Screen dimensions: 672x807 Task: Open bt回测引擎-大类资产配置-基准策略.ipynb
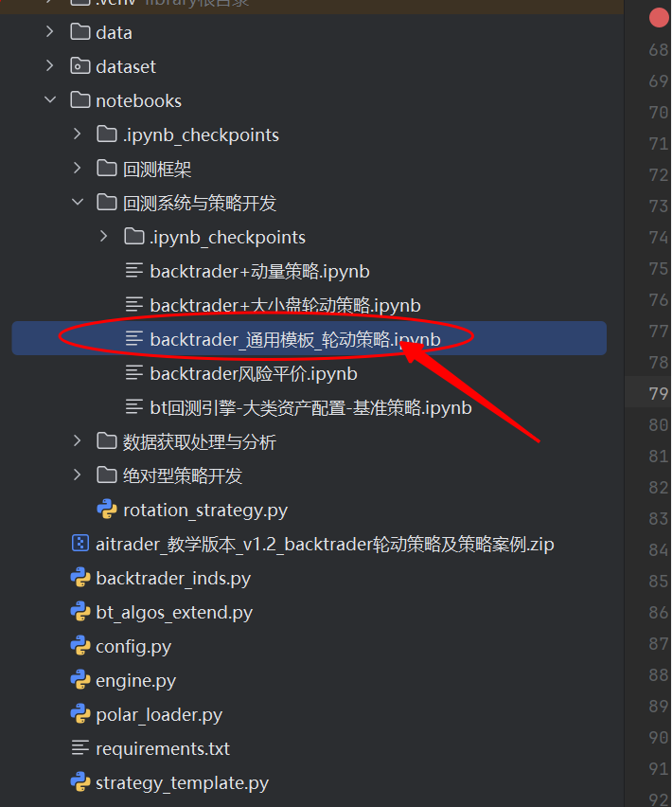(x=310, y=407)
